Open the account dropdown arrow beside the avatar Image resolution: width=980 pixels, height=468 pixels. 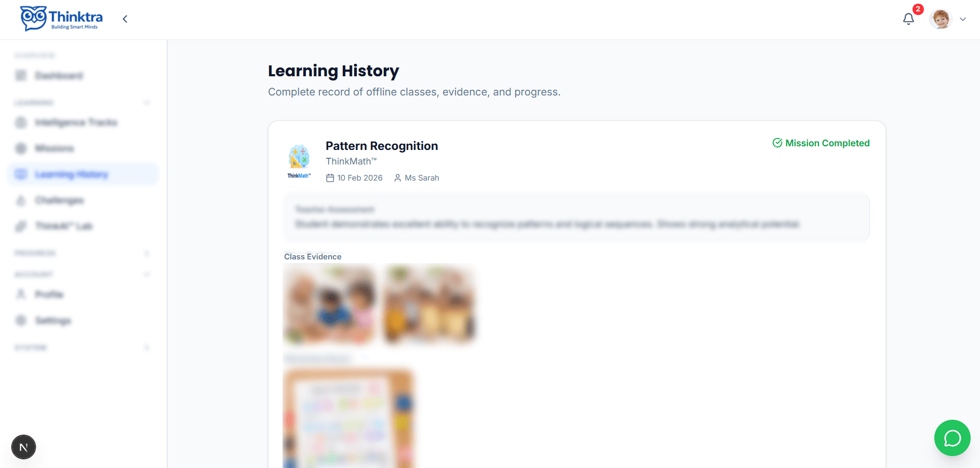point(963,19)
